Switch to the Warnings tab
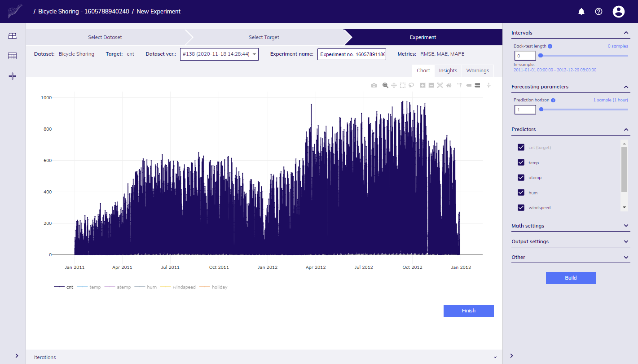The width and height of the screenshot is (638, 364). point(478,70)
